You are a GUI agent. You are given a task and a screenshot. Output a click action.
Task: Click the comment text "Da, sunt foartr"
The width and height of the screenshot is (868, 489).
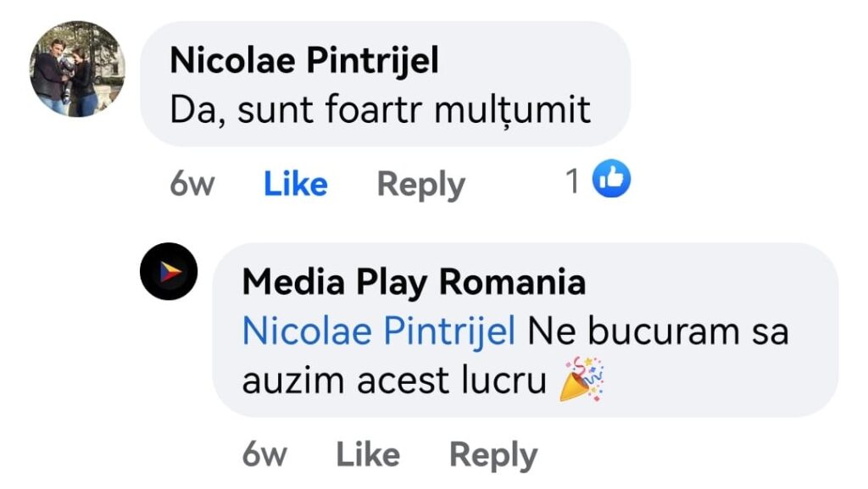[297, 110]
